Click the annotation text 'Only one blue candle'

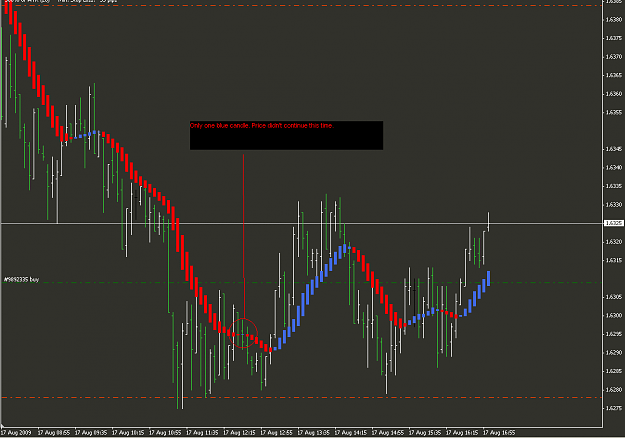tap(219, 126)
